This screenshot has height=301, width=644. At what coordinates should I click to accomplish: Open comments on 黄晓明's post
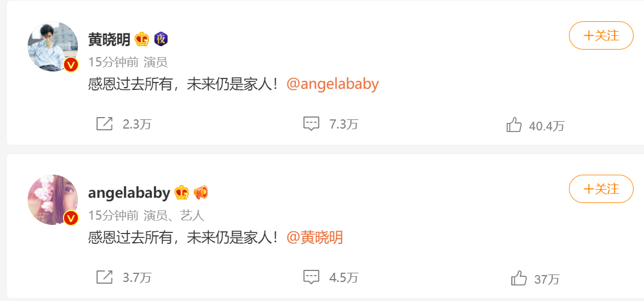311,123
